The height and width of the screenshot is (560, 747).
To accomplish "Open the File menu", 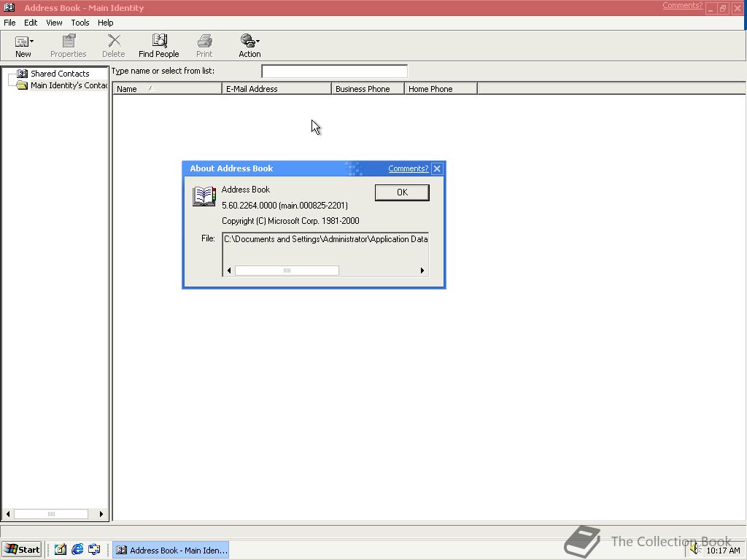I will 9,23.
